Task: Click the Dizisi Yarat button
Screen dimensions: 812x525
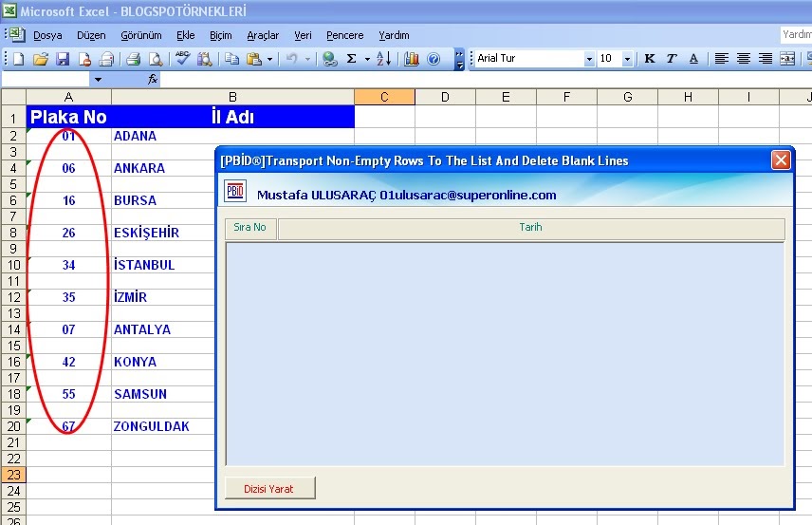Action: coord(269,488)
